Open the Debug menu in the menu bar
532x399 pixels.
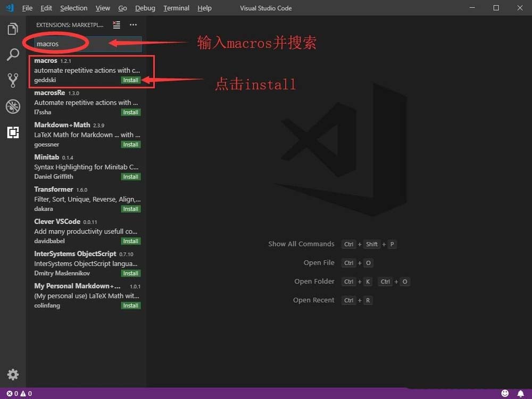point(145,8)
